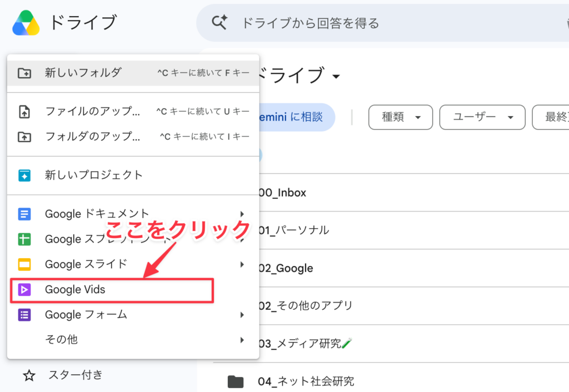This screenshot has width=569, height=392.
Task: Click the folder upload icon
Action: point(24,137)
